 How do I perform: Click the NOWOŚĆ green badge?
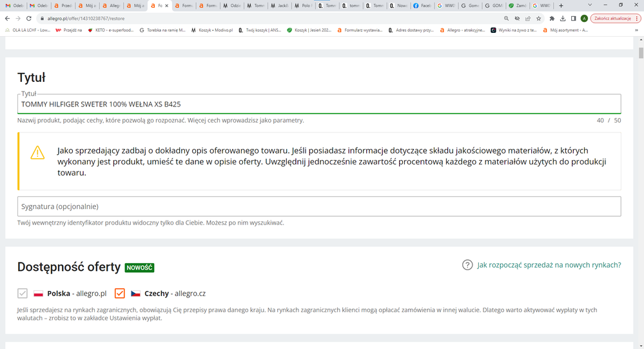[x=140, y=268]
